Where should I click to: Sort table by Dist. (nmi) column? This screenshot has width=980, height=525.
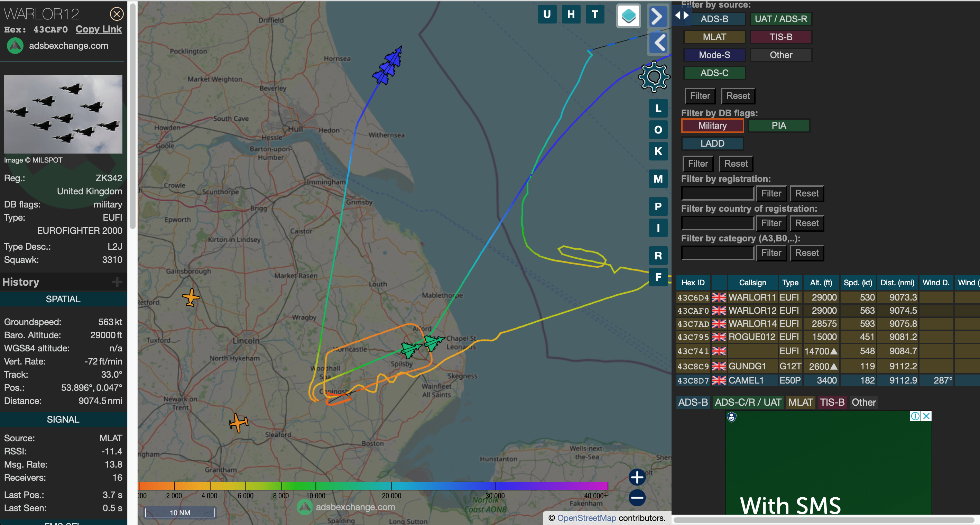(897, 283)
